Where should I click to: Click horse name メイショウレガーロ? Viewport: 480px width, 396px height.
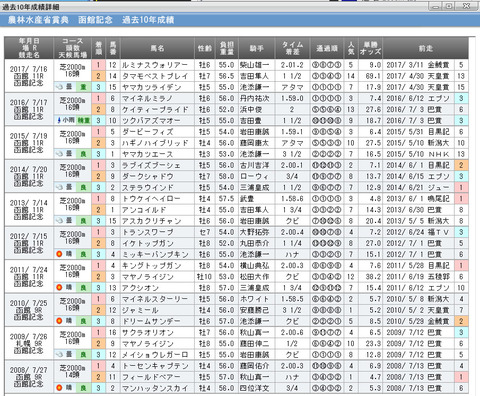coord(155,354)
